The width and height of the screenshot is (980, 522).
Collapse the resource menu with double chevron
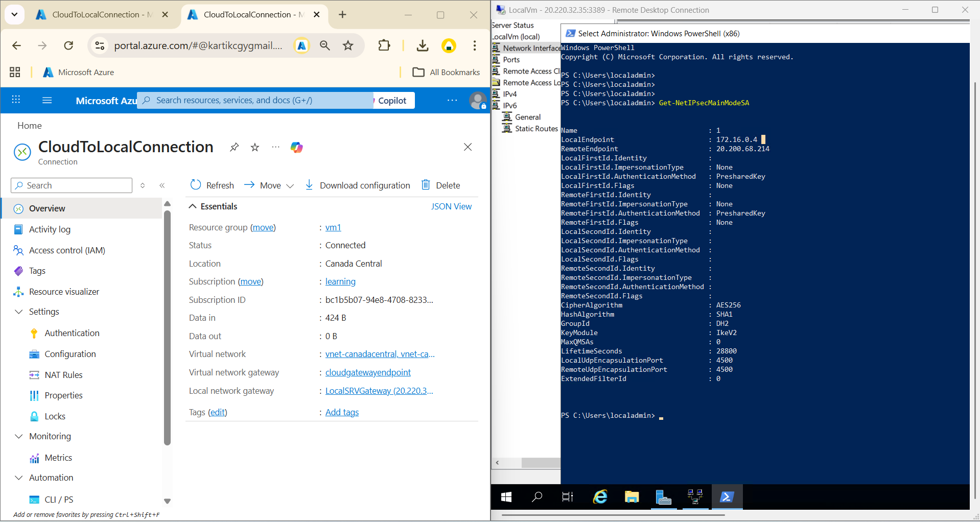pos(162,185)
